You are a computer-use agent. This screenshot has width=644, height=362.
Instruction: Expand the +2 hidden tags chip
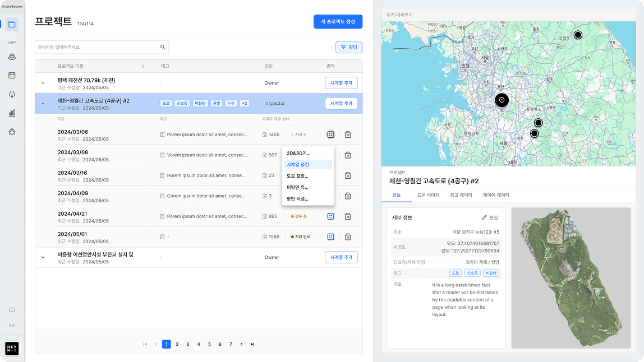point(245,104)
